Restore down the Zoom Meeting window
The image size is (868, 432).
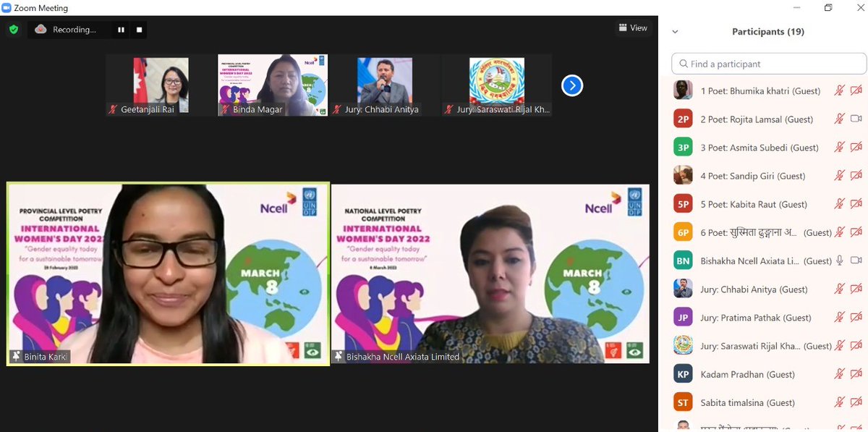828,8
